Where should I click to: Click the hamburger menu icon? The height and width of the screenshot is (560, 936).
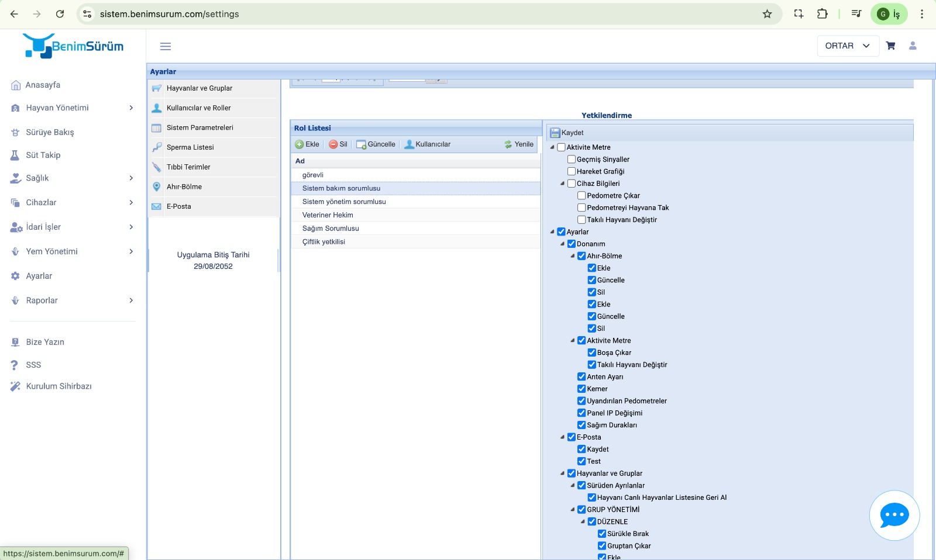coord(166,46)
